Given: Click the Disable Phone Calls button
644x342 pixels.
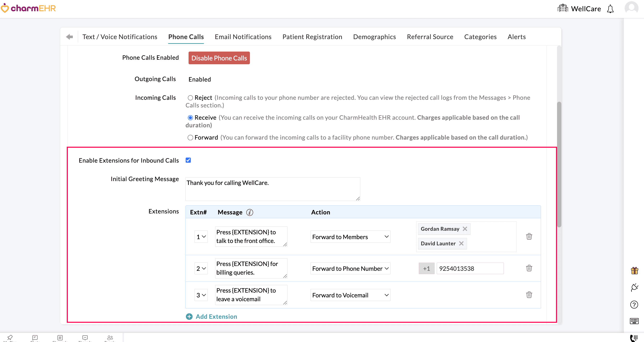Looking at the screenshot, I should [x=219, y=58].
